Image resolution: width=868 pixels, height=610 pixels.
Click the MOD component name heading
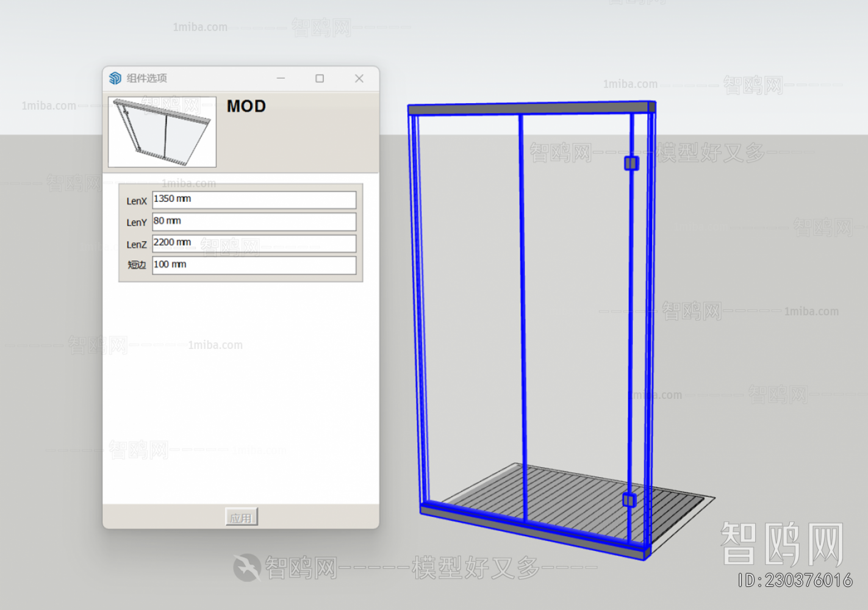coord(246,106)
